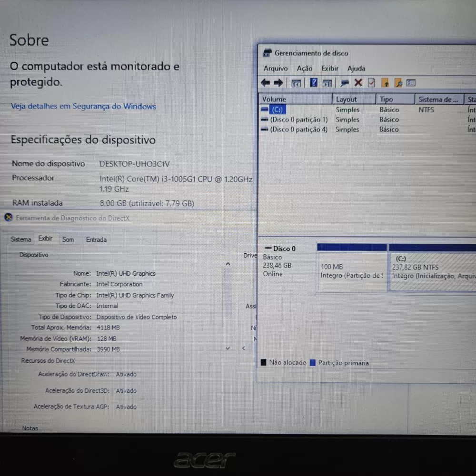Click the Tipo de DAC value Internal
476x476 pixels.
pos(107,306)
